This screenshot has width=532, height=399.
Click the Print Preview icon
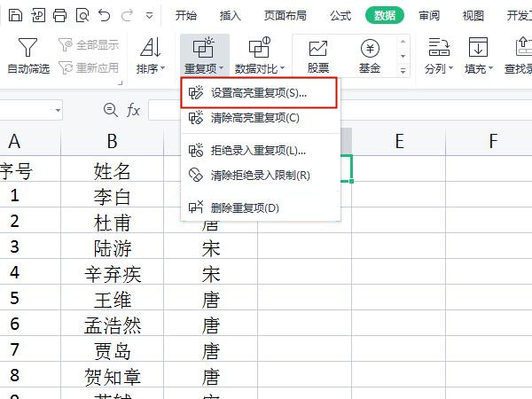tap(82, 15)
